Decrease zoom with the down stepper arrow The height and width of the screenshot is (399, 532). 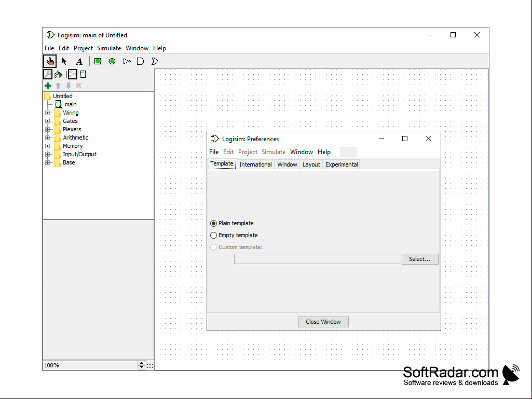pos(142,367)
